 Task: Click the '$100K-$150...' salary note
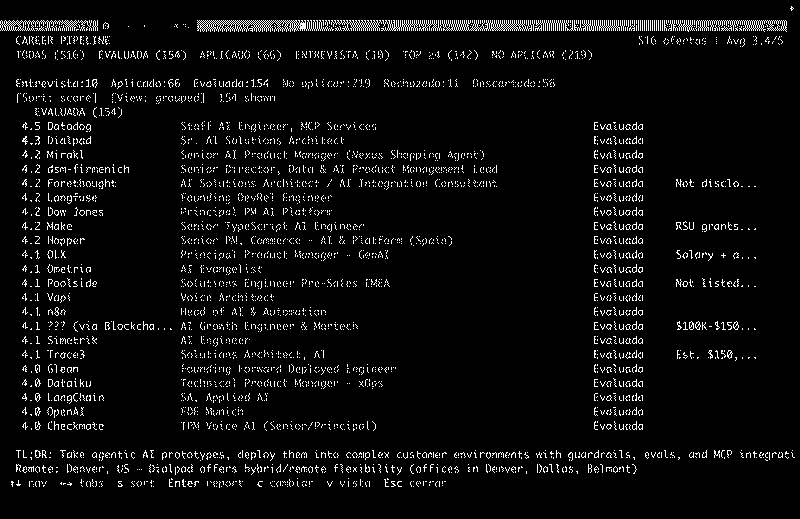click(716, 326)
